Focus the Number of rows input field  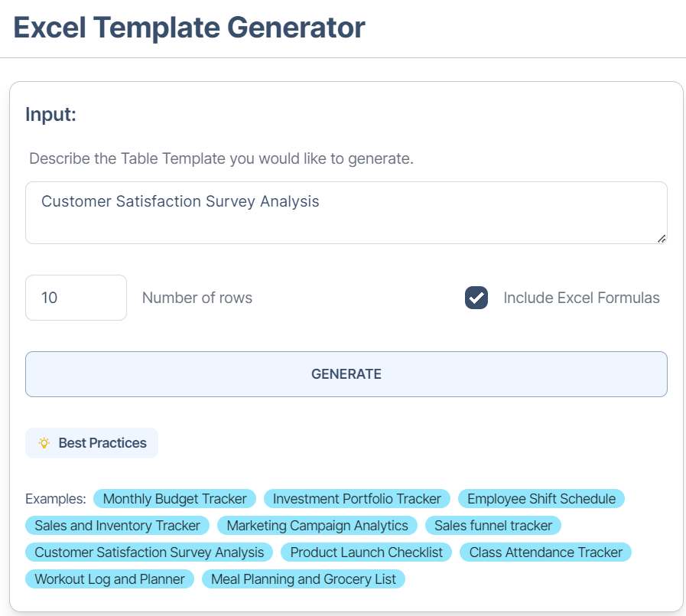pos(76,298)
